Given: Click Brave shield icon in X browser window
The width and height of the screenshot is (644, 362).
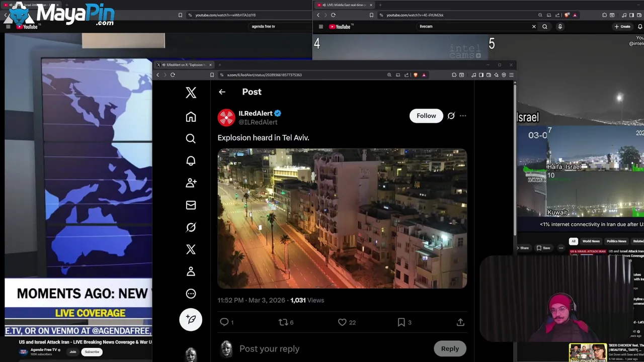Looking at the screenshot, I should point(415,75).
